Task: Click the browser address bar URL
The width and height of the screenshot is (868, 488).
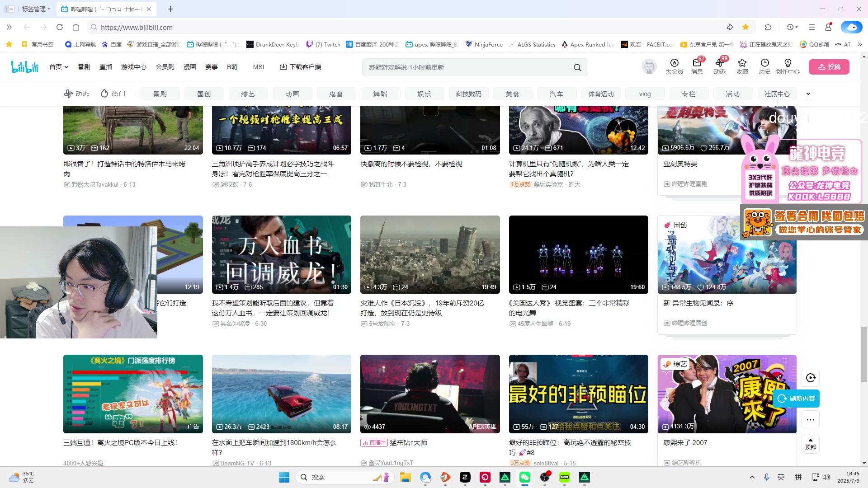Action: 137,27
